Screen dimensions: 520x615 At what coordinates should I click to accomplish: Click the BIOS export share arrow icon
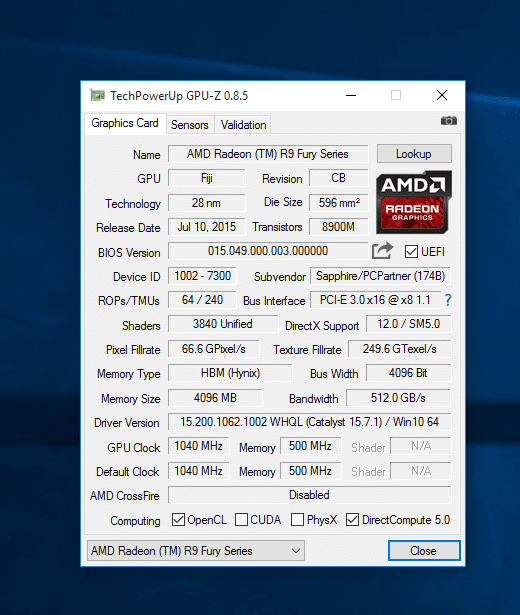coord(382,251)
